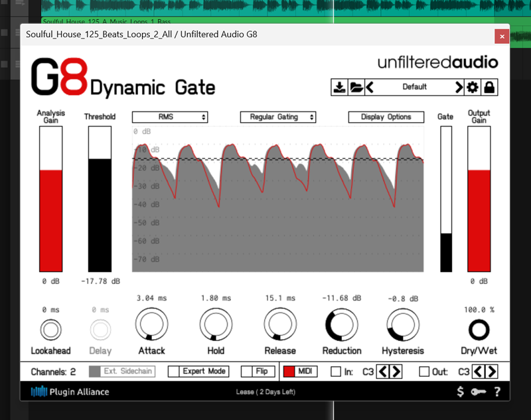The height and width of the screenshot is (420, 531).
Task: Open the RMS analysis mode dropdown
Action: tap(170, 117)
